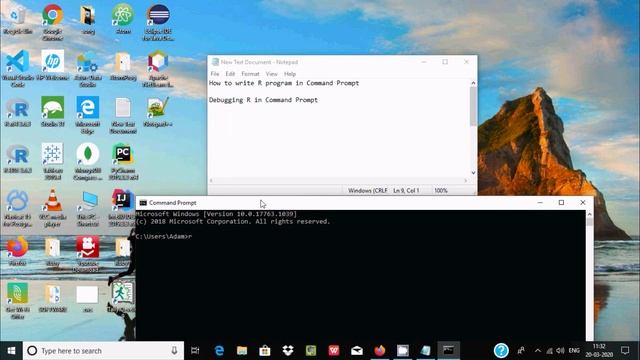Launch Google Chrome from the desktop
The image size is (640, 360).
[53, 21]
